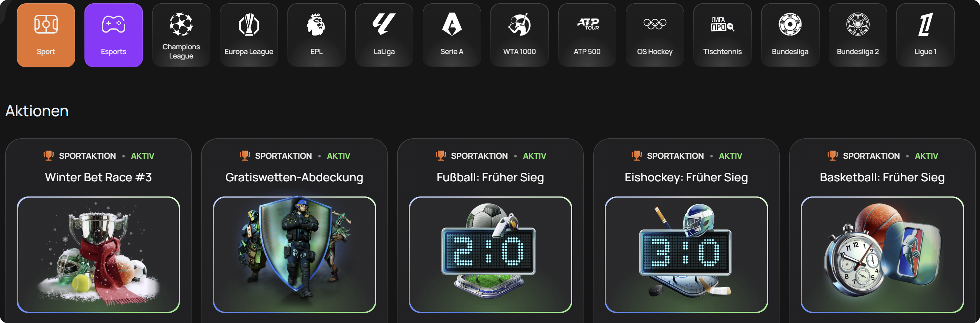Click Eishockey: Früher Sieg promotion title
This screenshot has width=980, height=323.
[686, 178]
